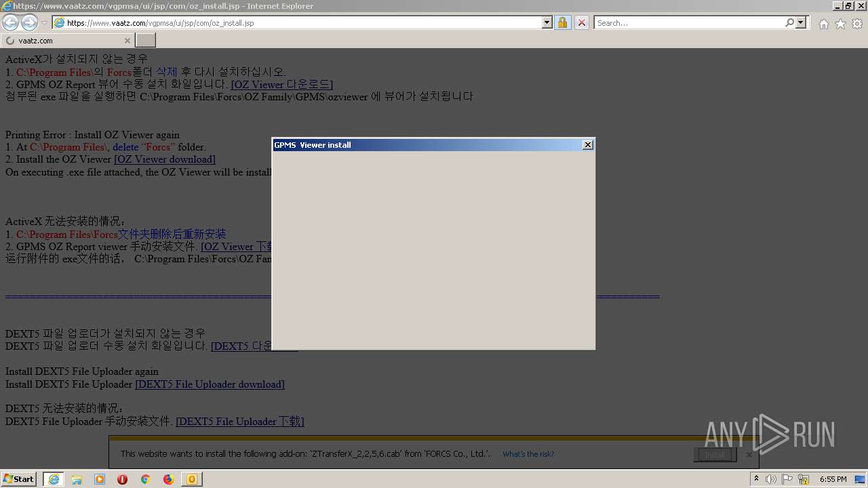Switch to the orange OZ installer taskbar item
The width and height of the screenshot is (868, 488).
[192, 479]
